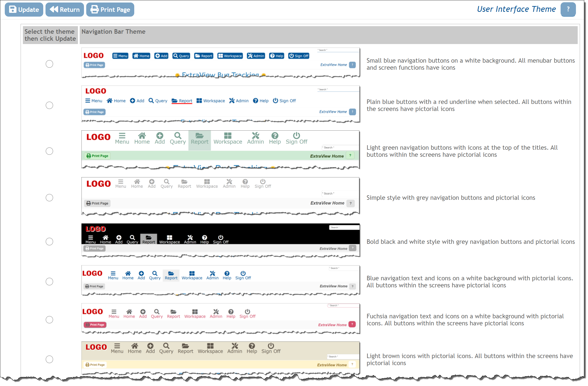
Task: Select the plain blue red-underline theme radio
Action: (x=49, y=105)
